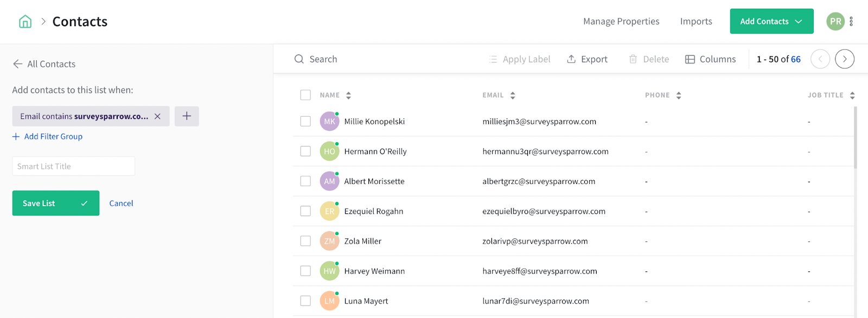
Task: Click email harveye8ff@surveysparrow.com
Action: click(540, 271)
